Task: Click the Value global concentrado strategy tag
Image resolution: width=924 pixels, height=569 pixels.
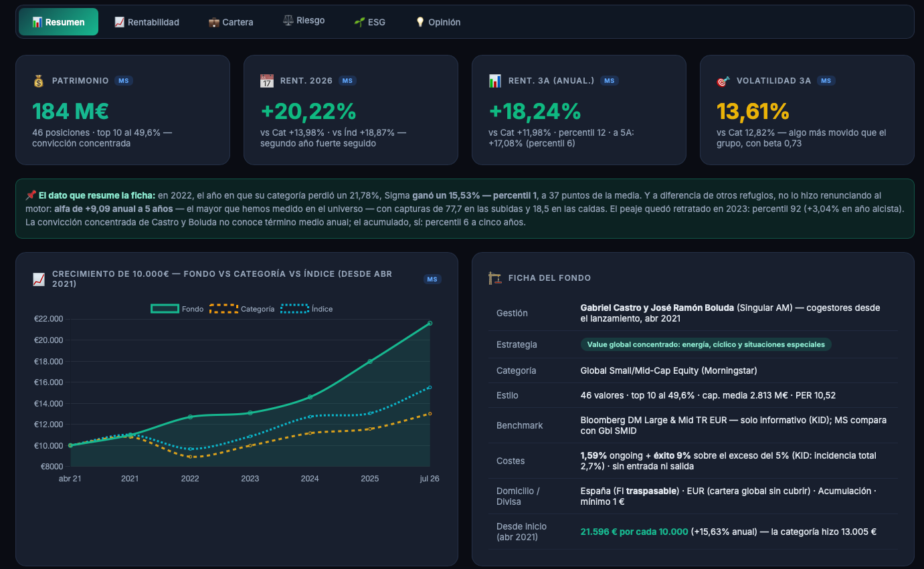Action: (706, 344)
